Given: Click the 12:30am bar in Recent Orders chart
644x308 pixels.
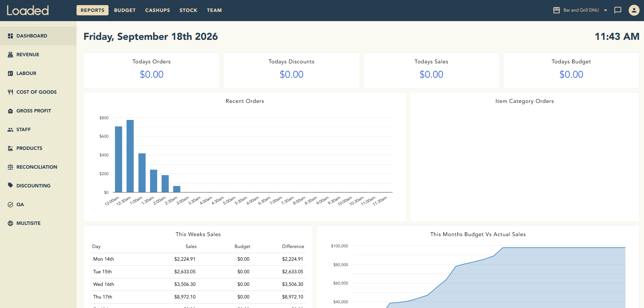Looking at the screenshot, I should coord(130,156).
